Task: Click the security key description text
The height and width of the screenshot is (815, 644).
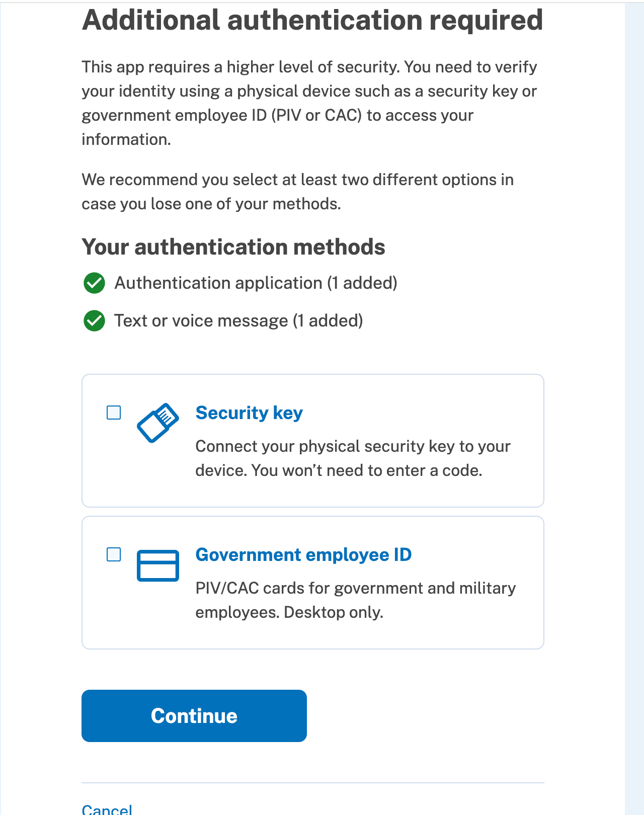Action: tap(352, 458)
